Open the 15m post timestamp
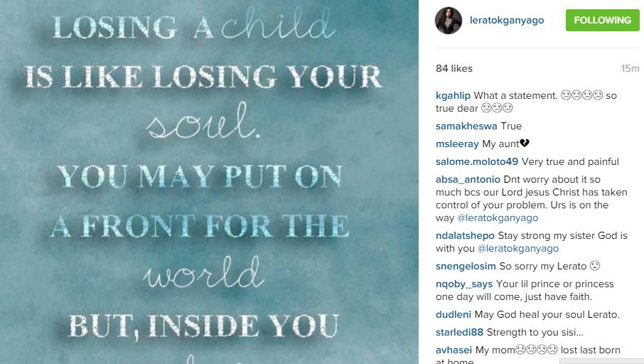The width and height of the screenshot is (644, 364). coord(630,68)
